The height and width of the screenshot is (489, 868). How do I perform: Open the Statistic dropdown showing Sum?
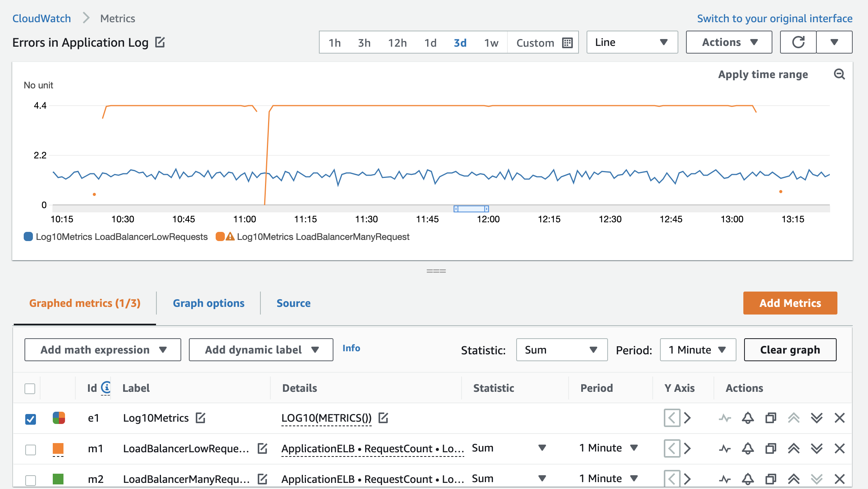pyautogui.click(x=561, y=349)
